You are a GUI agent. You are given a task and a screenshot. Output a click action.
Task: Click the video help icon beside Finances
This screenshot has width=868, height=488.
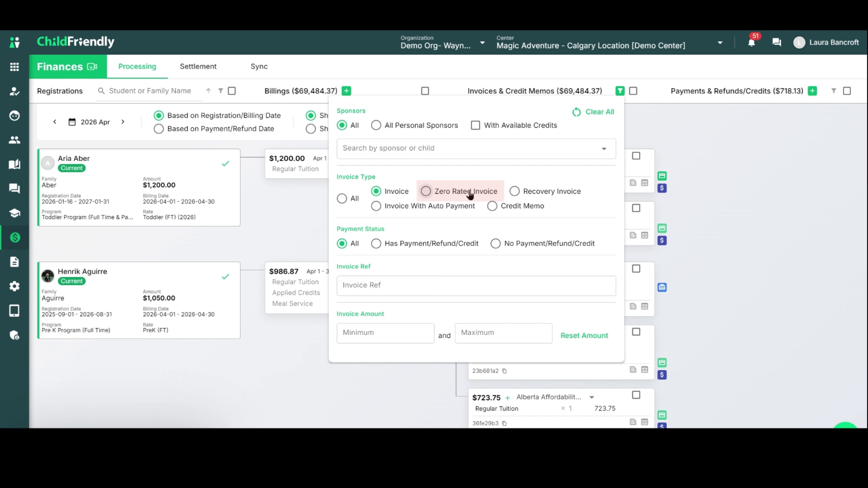coord(92,67)
